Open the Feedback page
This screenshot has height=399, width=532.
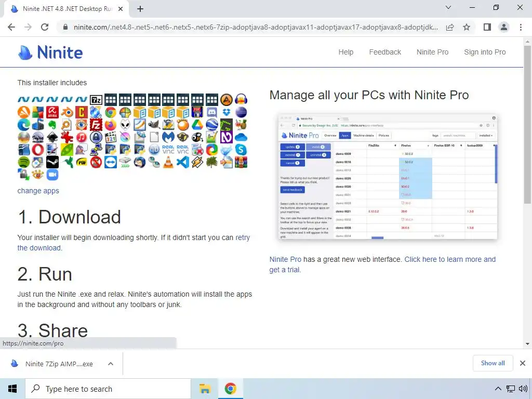pos(385,52)
